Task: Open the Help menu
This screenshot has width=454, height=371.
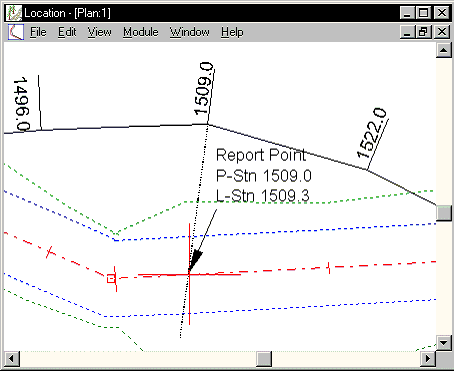Action: [232, 32]
